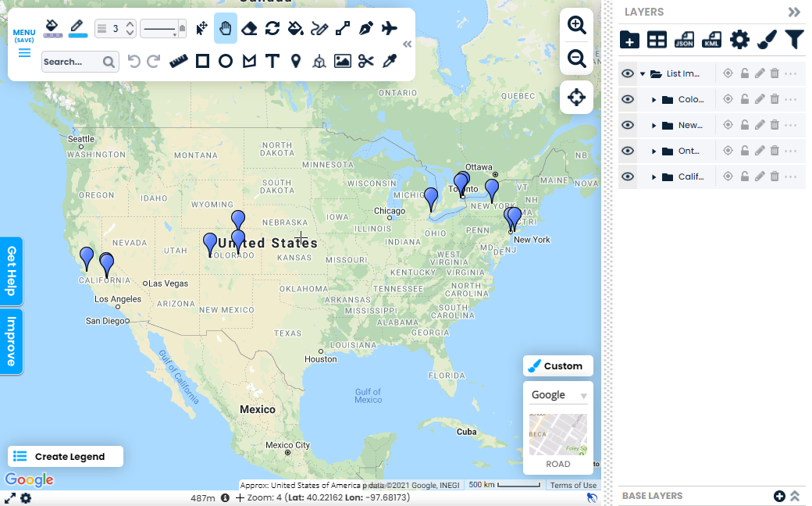This screenshot has height=506, width=812.
Task: Click the Custom style button
Action: tap(557, 365)
